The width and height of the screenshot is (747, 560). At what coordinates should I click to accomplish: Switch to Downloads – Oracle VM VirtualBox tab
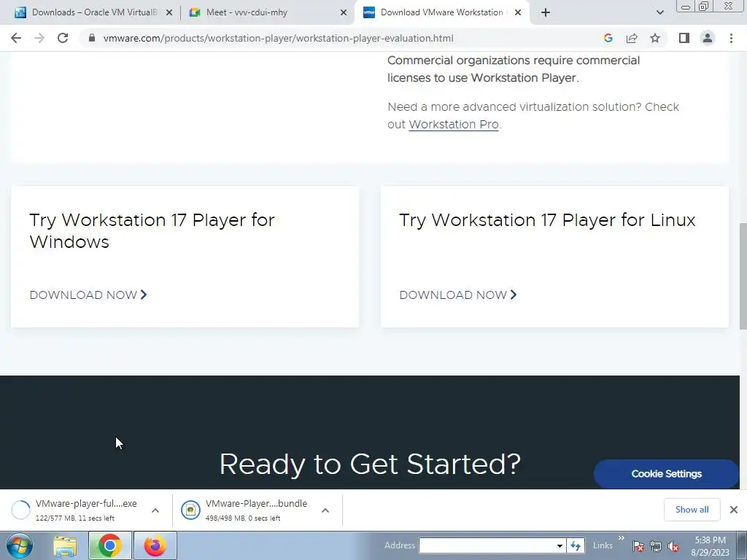tap(94, 12)
